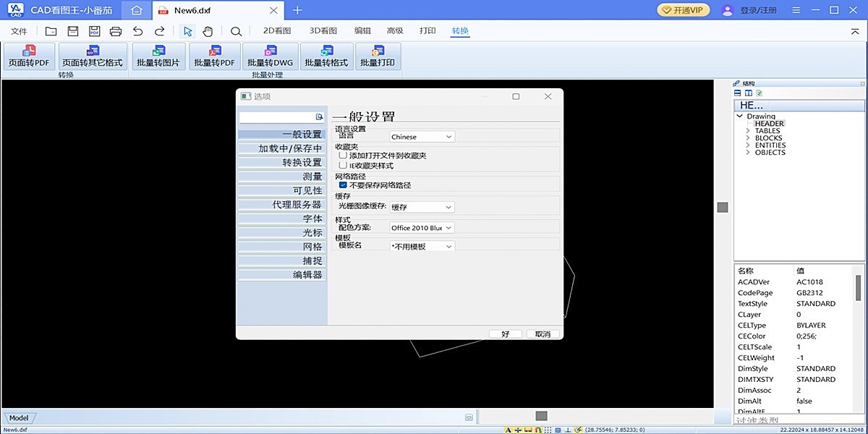Click the open folder icon
The image size is (868, 434).
[x=51, y=31]
